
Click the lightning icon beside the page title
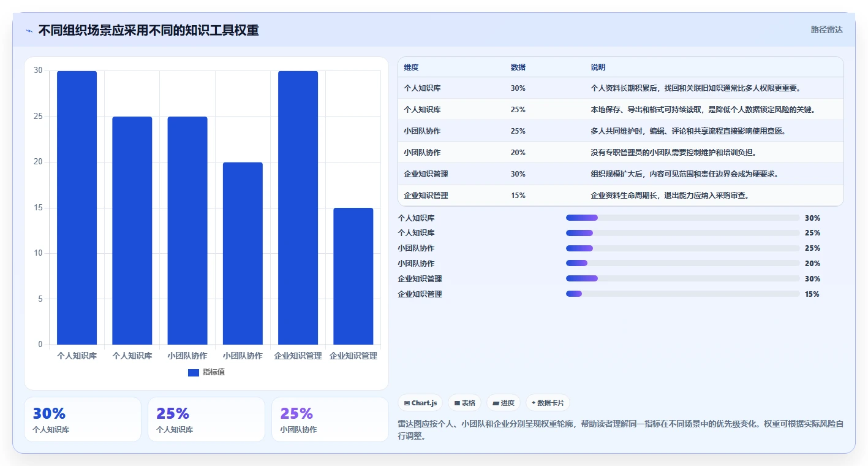coord(29,31)
